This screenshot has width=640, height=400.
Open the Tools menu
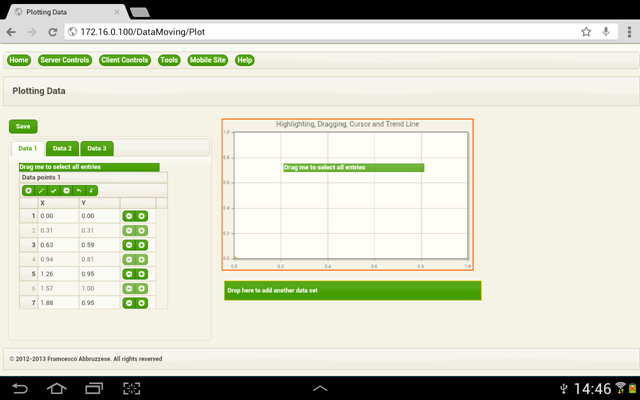click(169, 60)
